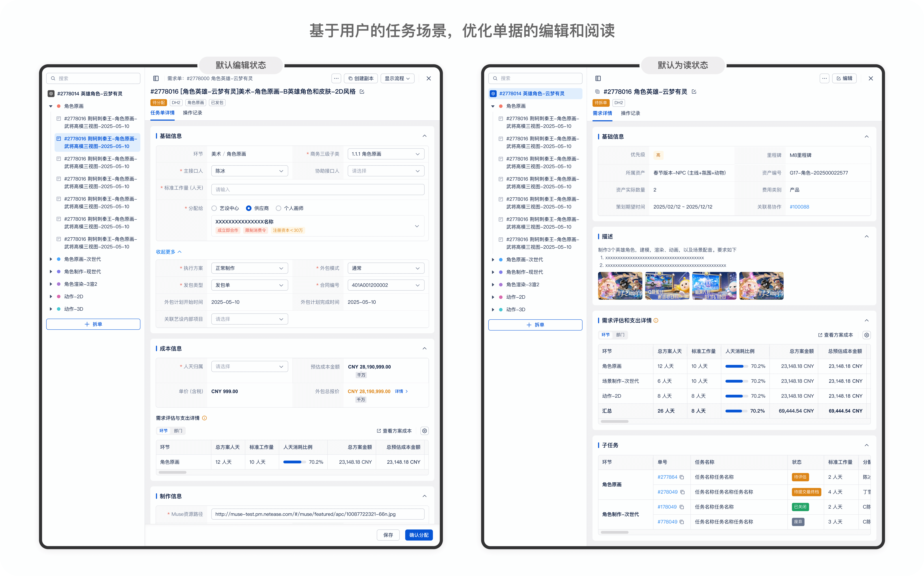Copy task number #278049
This screenshot has height=576, width=924.
pyautogui.click(x=683, y=492)
